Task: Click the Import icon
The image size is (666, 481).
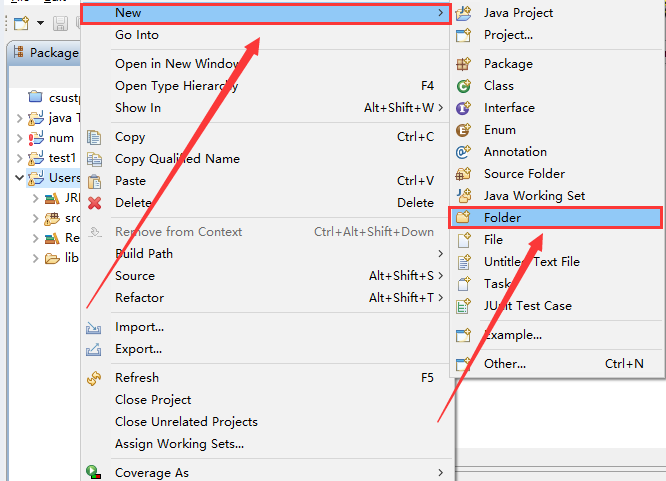Action: coord(94,328)
